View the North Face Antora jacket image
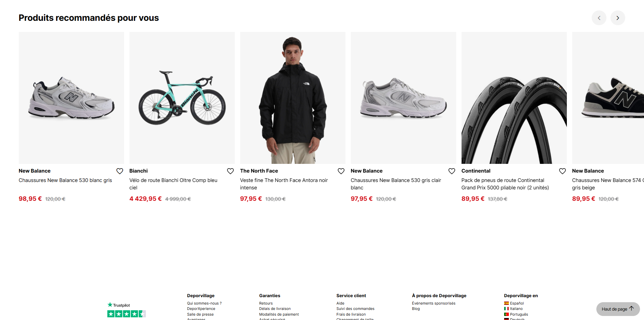The height and width of the screenshot is (320, 644). click(293, 98)
